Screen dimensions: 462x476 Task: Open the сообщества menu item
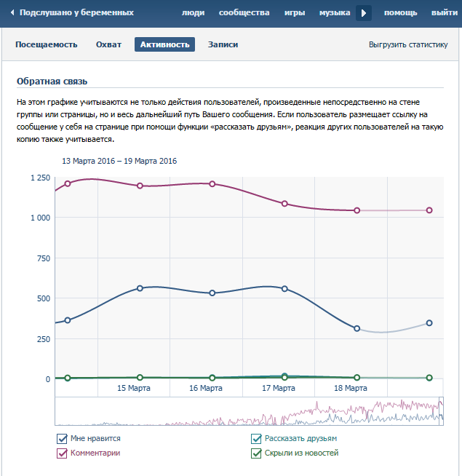(244, 13)
